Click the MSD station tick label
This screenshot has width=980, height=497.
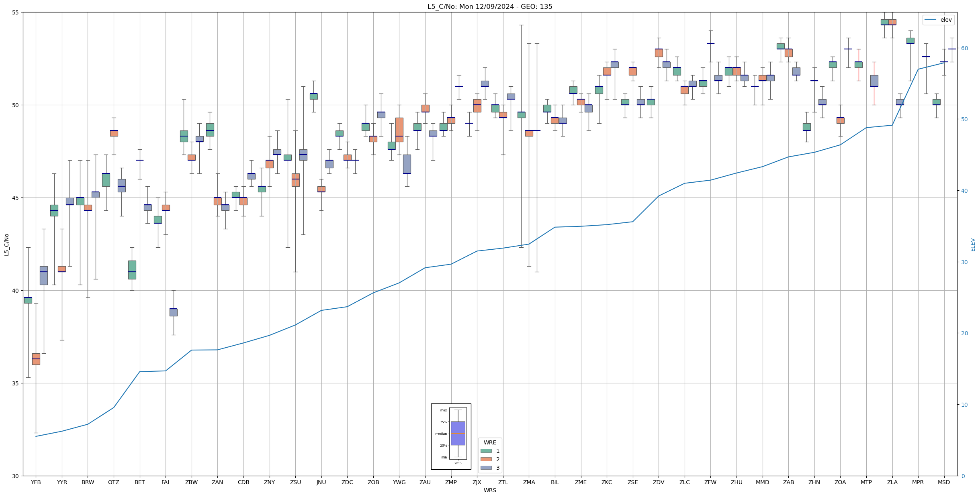click(944, 482)
